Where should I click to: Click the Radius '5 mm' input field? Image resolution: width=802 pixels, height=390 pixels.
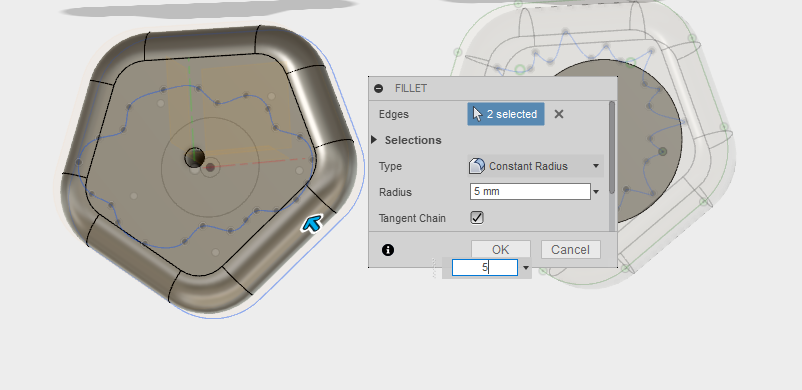[x=530, y=192]
